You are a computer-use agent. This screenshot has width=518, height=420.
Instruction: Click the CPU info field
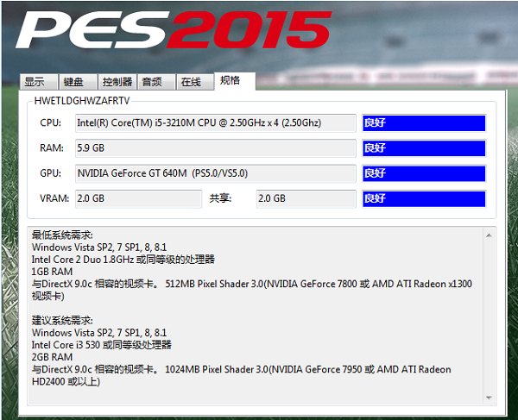pos(215,123)
